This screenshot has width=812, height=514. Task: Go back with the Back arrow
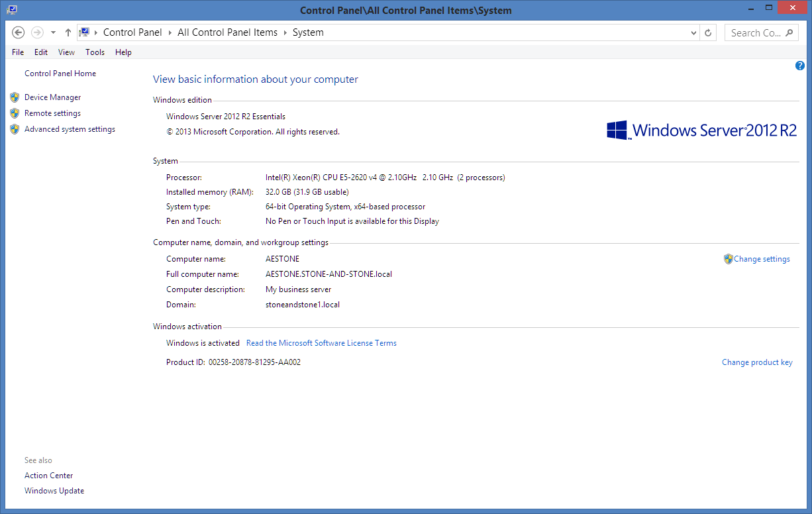[x=19, y=32]
